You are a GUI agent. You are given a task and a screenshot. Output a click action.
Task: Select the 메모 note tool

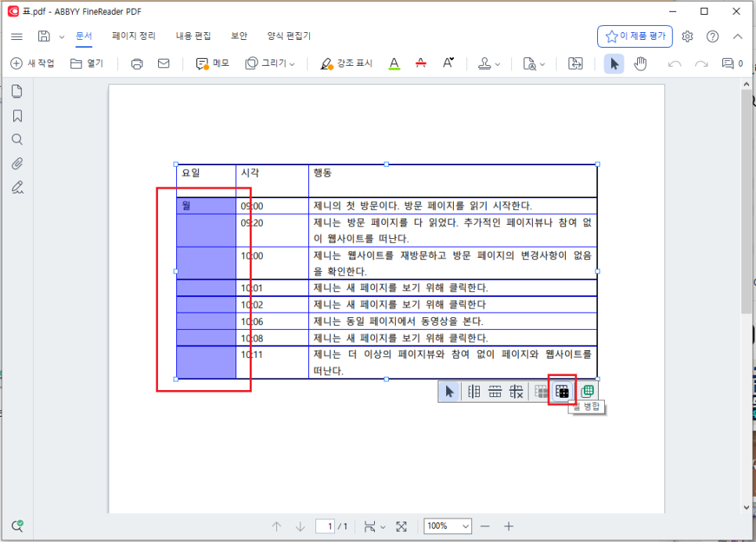point(213,63)
